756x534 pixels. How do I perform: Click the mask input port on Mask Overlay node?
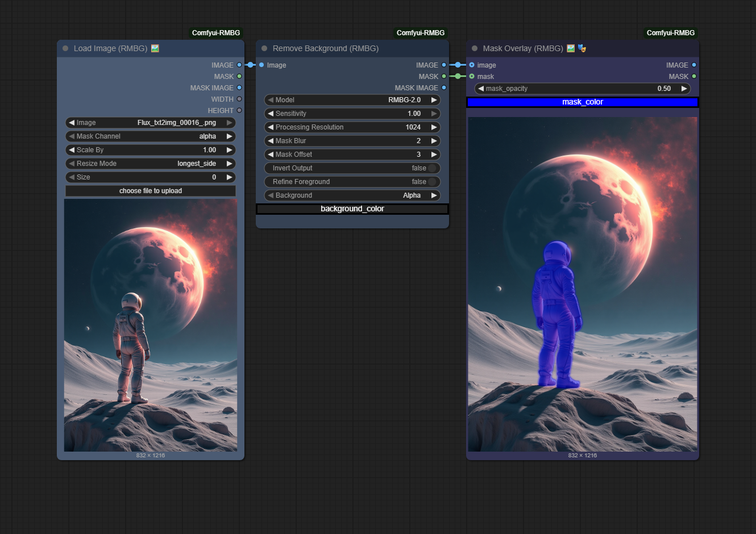click(472, 76)
